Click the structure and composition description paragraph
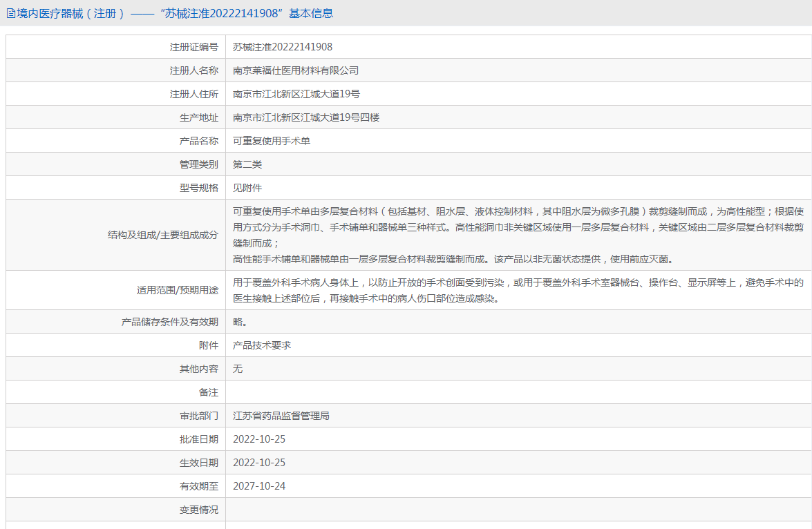Viewport: 812px width, 529px height. [x=518, y=235]
